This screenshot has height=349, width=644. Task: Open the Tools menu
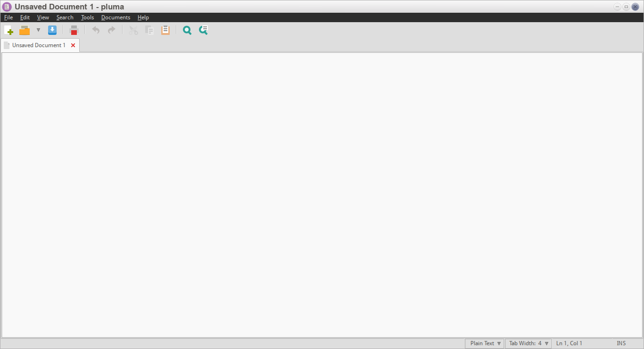[x=87, y=17]
